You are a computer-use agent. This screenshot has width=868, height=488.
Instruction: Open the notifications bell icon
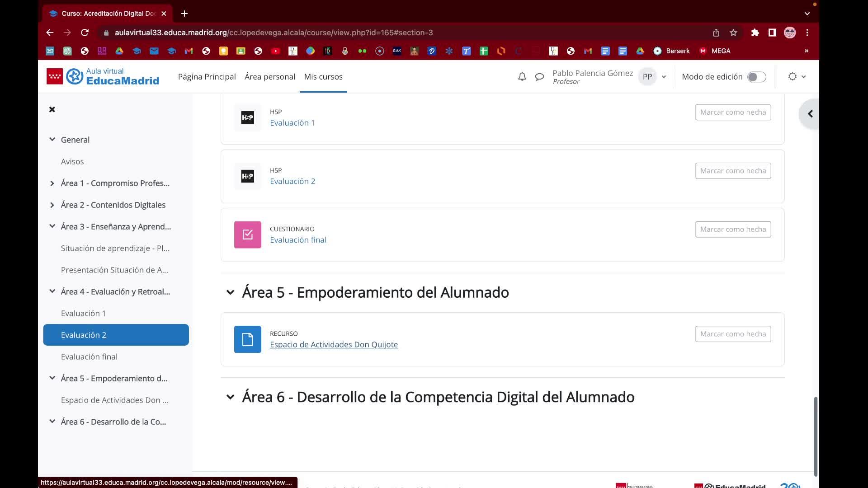522,77
